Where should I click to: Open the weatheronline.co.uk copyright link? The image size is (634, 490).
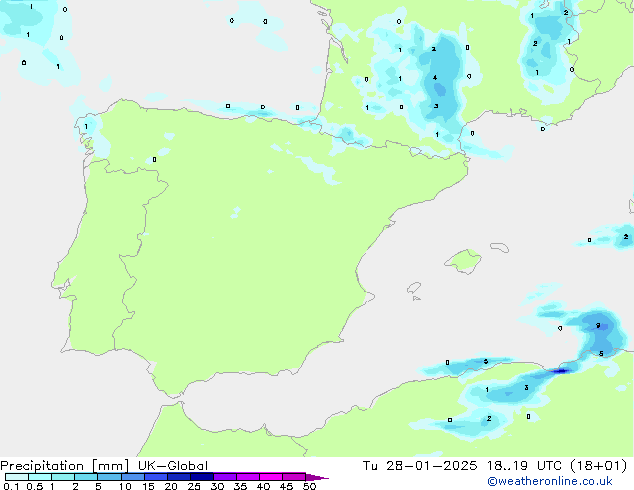click(x=550, y=481)
